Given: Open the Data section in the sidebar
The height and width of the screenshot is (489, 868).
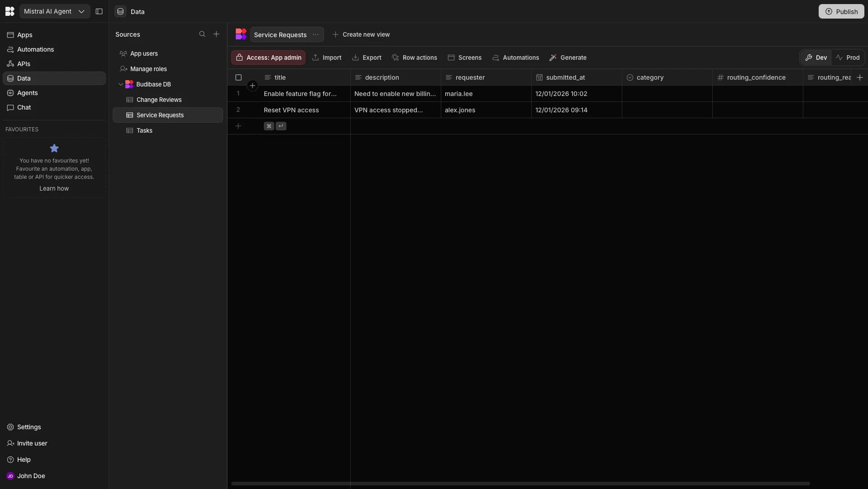Looking at the screenshot, I should 24,78.
